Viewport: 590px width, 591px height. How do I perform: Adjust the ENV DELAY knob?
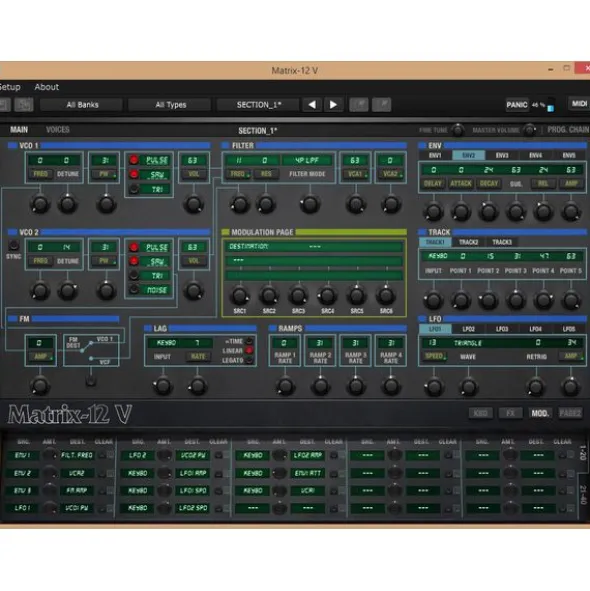(434, 211)
